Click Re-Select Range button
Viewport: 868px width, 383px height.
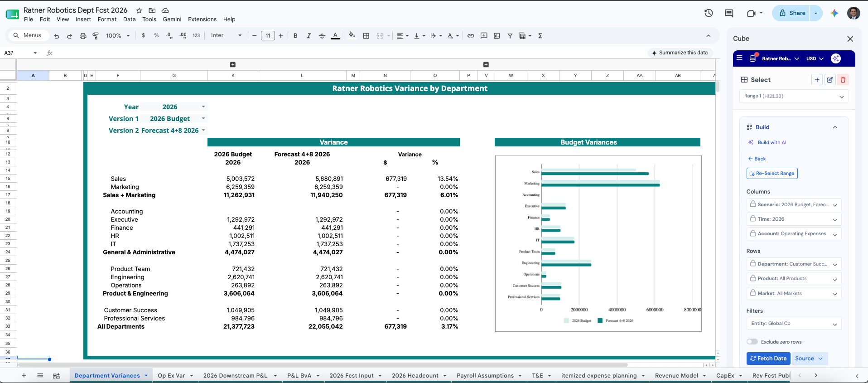pos(772,174)
